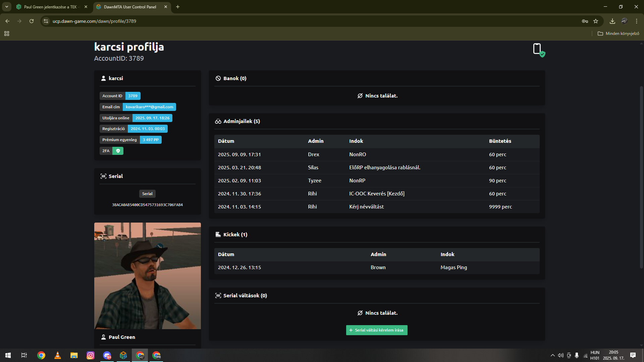Switch to Paul Green jelentkezése tab
Image resolution: width=644 pixels, height=362 pixels.
pos(50,7)
